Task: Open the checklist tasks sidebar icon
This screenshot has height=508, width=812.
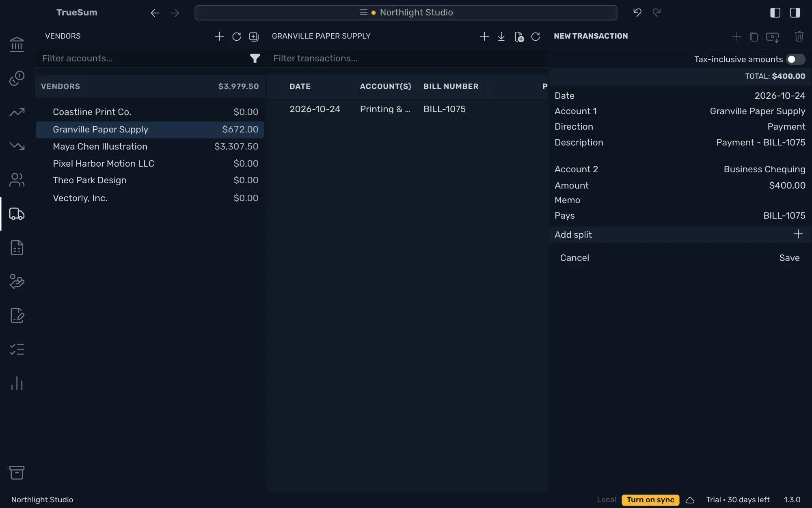Action: click(x=17, y=350)
